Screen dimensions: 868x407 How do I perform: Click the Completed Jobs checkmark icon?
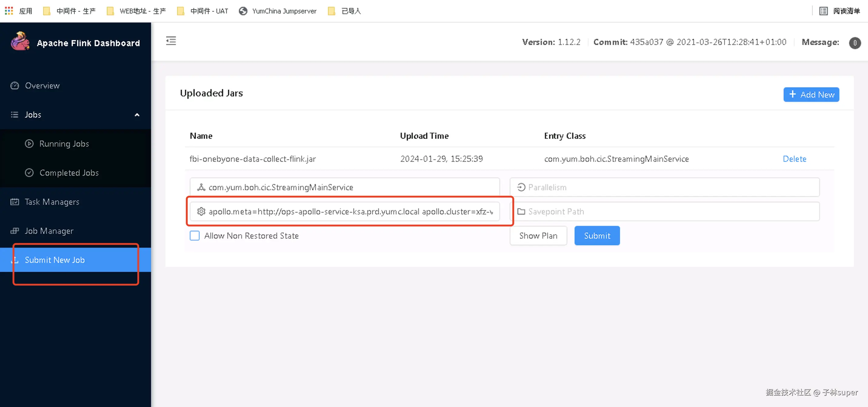[29, 173]
